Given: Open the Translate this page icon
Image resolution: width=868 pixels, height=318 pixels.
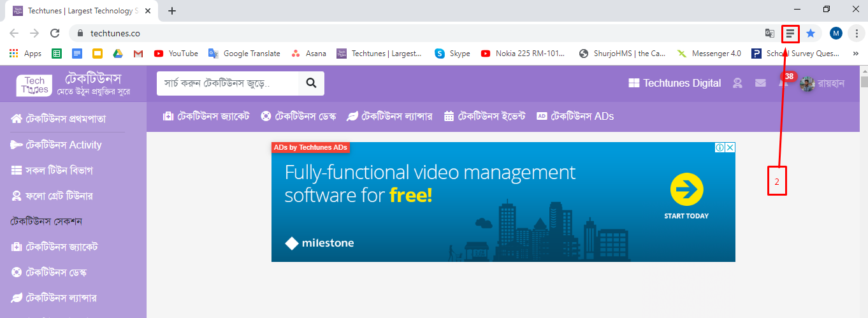Looking at the screenshot, I should [x=770, y=33].
